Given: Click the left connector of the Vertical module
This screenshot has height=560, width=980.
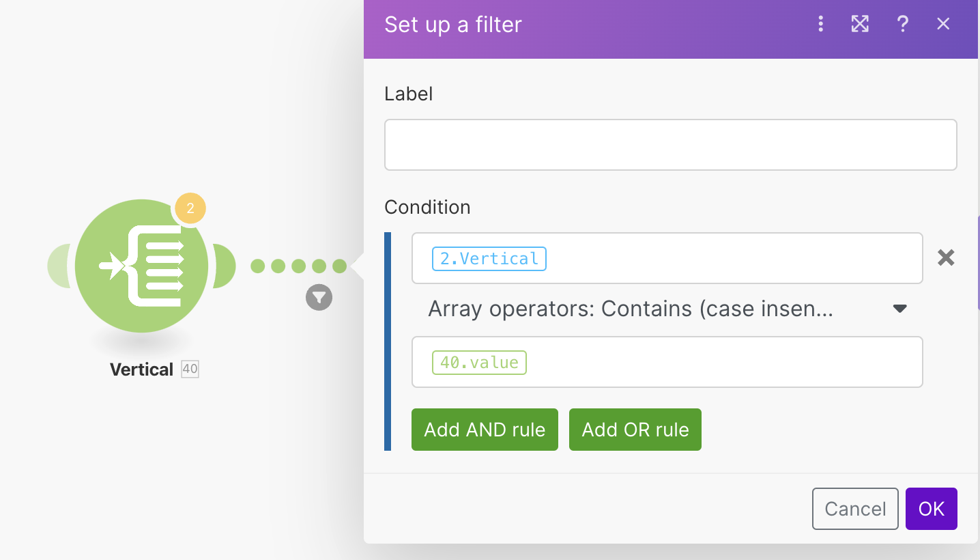Looking at the screenshot, I should pos(59,266).
